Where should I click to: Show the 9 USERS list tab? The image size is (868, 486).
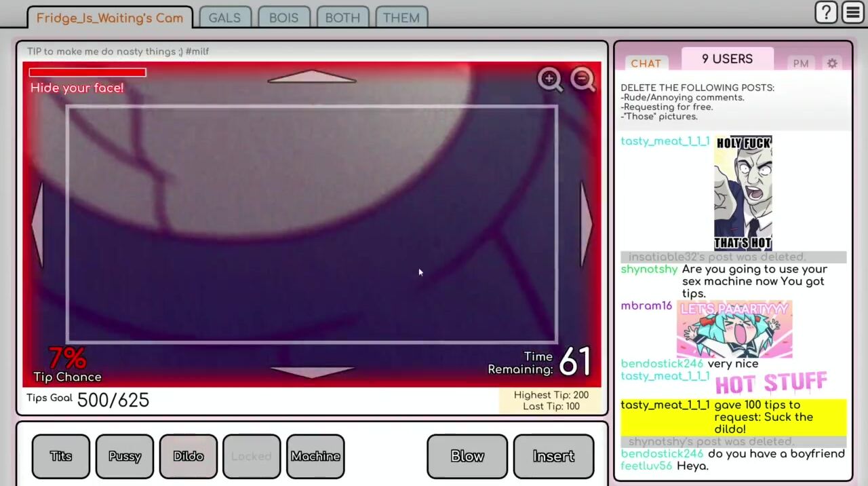click(727, 59)
